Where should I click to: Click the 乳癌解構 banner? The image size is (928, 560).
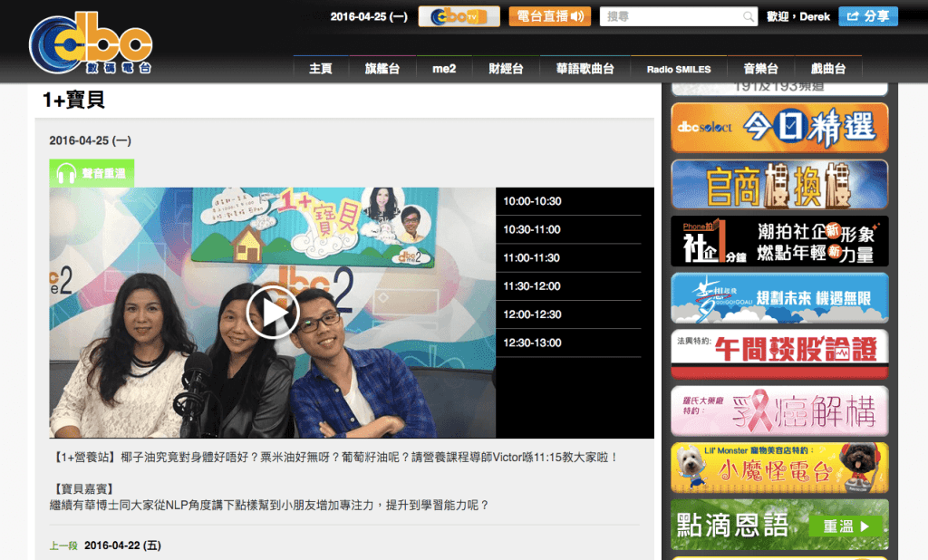pyautogui.click(x=779, y=411)
